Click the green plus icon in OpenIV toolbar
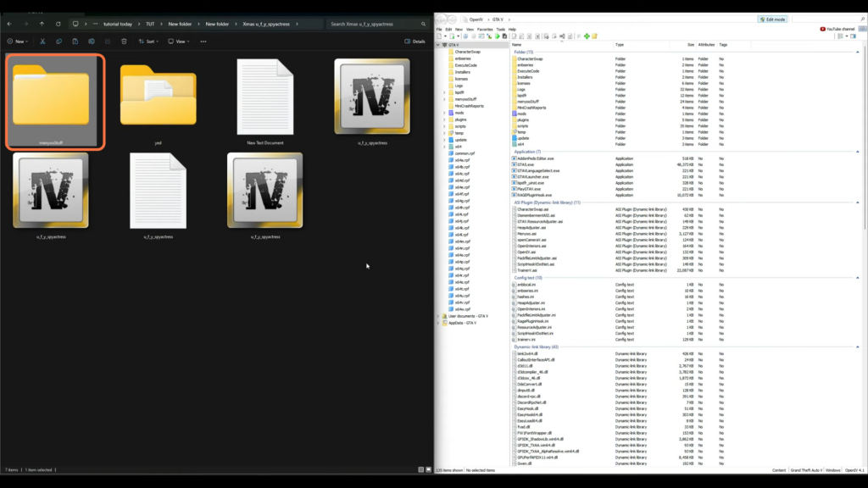The image size is (868, 488). coord(587,36)
